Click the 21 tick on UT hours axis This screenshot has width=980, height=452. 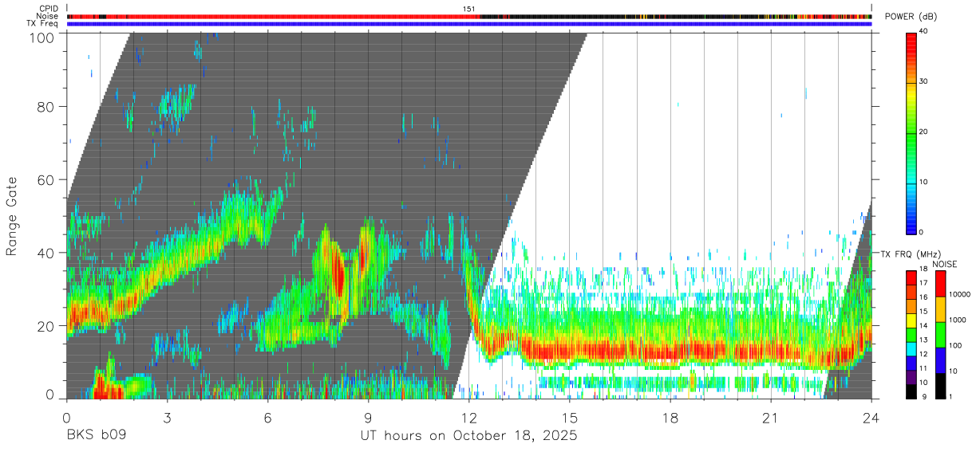coord(771,418)
